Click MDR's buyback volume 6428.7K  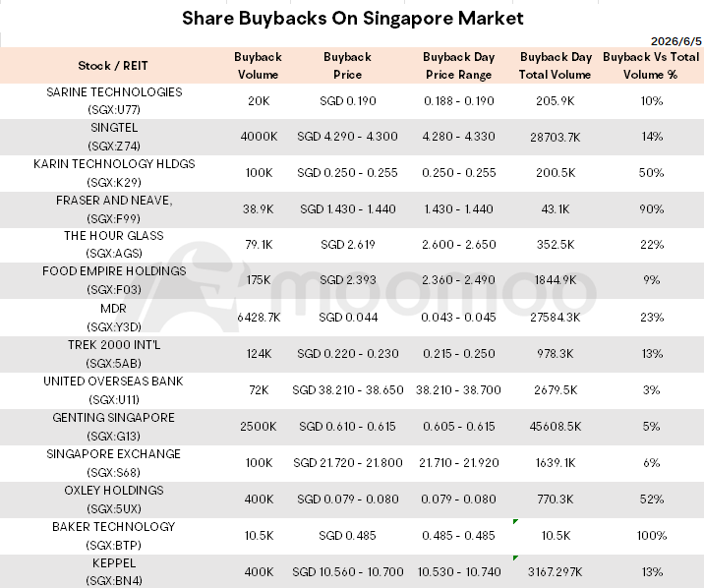(x=259, y=318)
